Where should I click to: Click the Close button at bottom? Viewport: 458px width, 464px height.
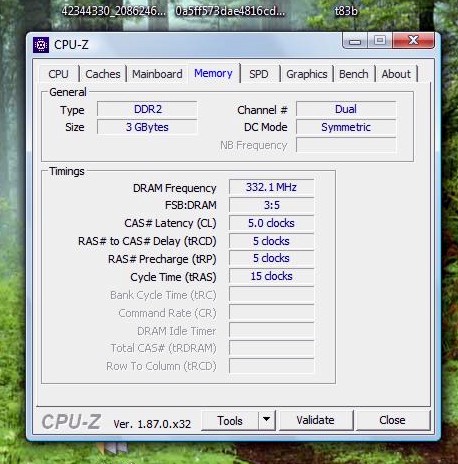click(x=393, y=420)
